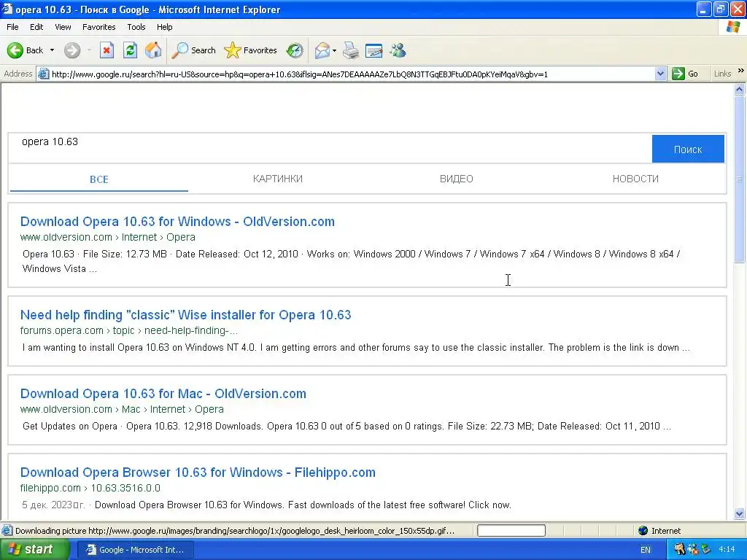Select the Google Internet Explorer taskbar button
This screenshot has height=560, width=747.
(135, 550)
